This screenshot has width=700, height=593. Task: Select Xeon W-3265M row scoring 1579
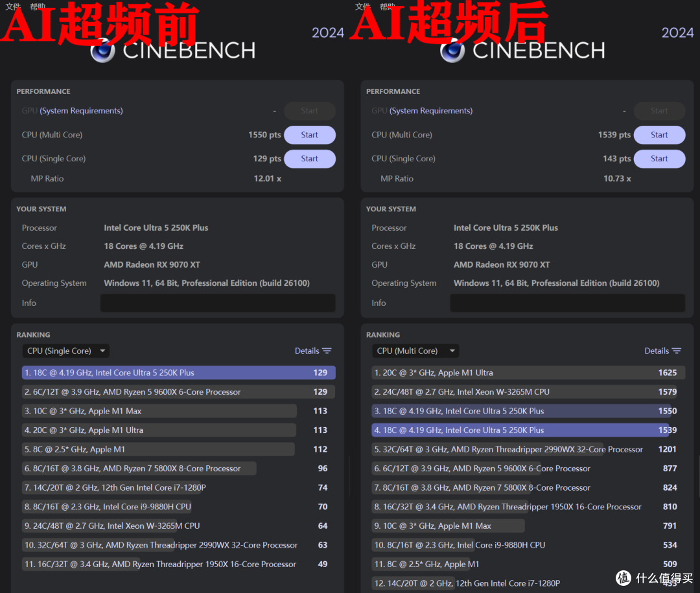(x=529, y=392)
